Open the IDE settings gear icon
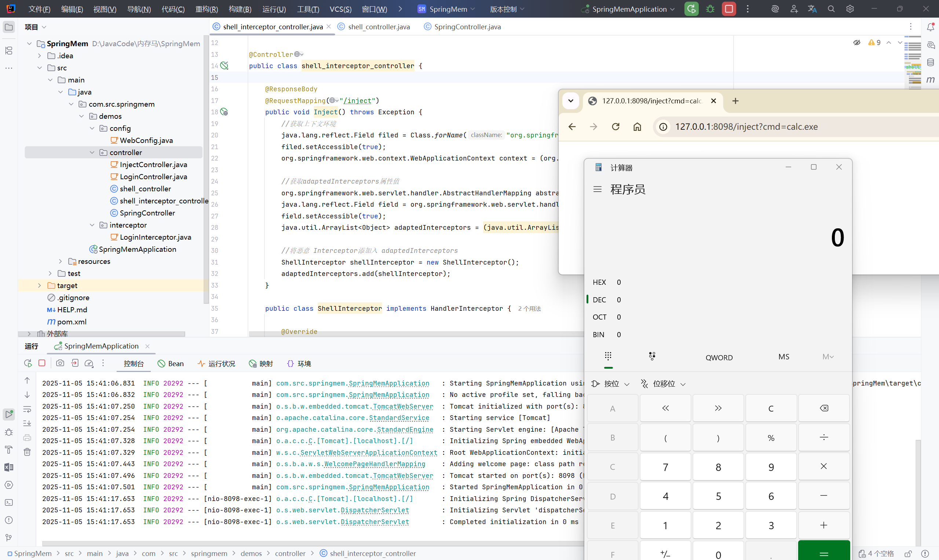The width and height of the screenshot is (939, 560). tap(850, 9)
